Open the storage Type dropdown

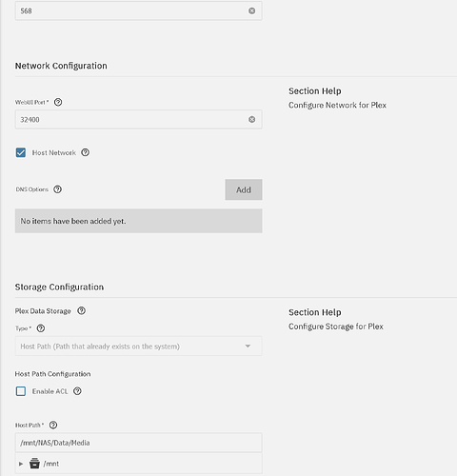[138, 347]
